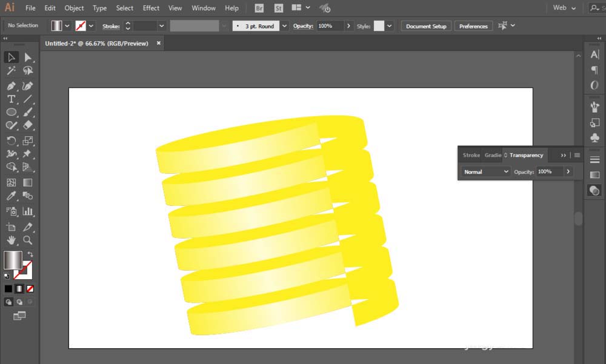The image size is (606, 364).
Task: Reset to default fill and stroke
Action: pos(7,276)
